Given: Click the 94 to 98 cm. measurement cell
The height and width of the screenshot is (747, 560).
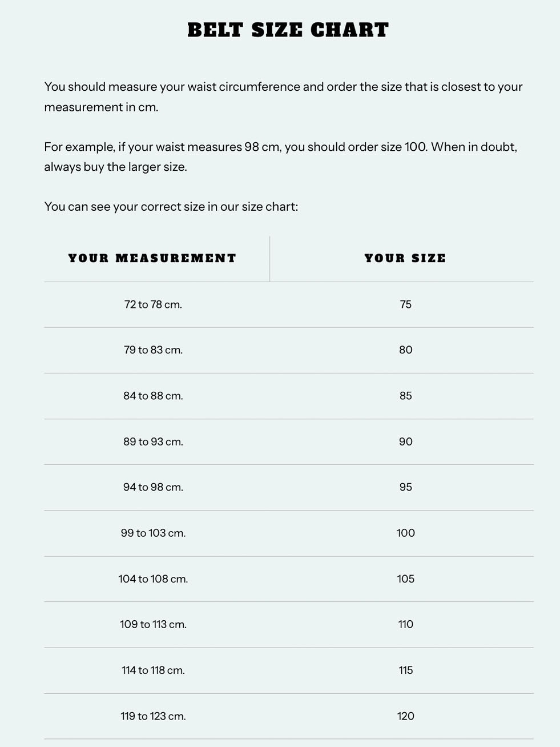Looking at the screenshot, I should (153, 487).
